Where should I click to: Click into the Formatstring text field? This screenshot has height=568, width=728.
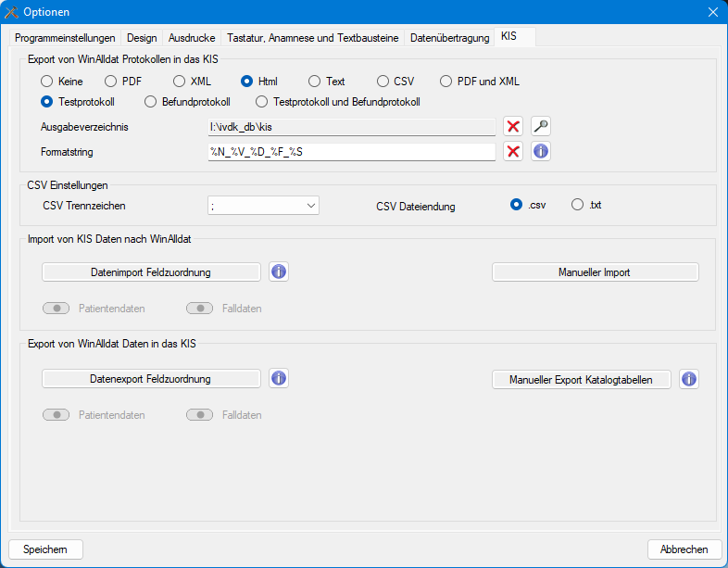(351, 151)
